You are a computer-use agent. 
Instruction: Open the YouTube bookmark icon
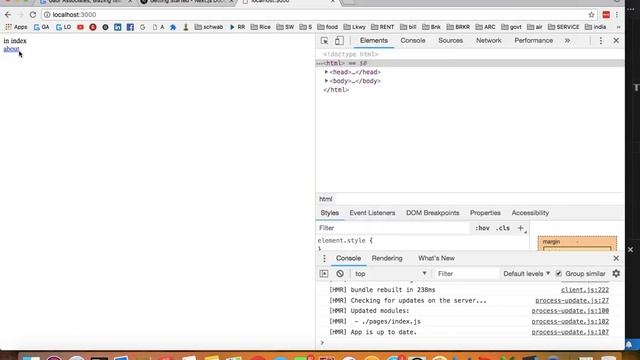click(80, 27)
